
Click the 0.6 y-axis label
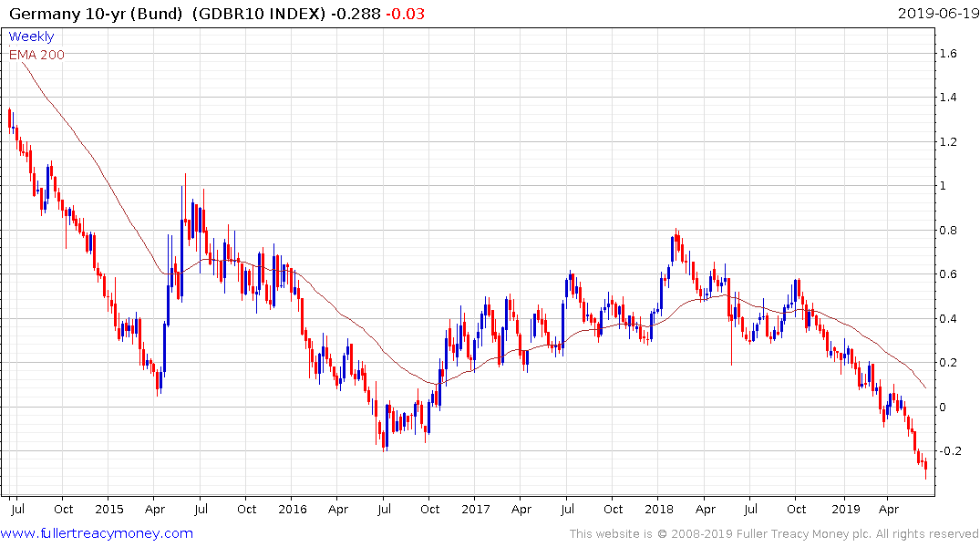pos(948,274)
